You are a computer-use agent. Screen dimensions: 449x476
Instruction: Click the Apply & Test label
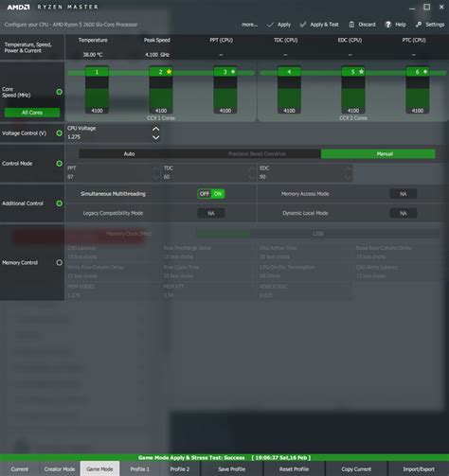324,25
